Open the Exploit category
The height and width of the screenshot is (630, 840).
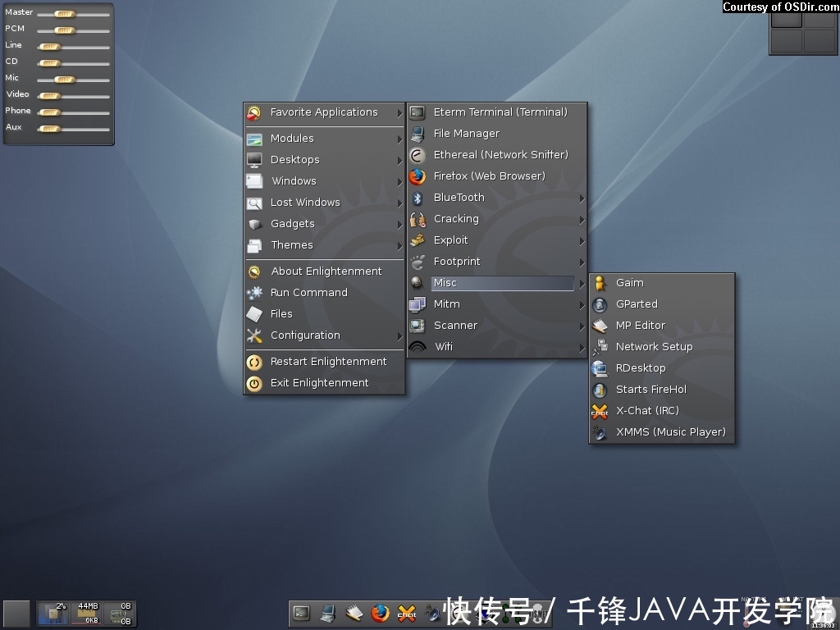pos(497,240)
